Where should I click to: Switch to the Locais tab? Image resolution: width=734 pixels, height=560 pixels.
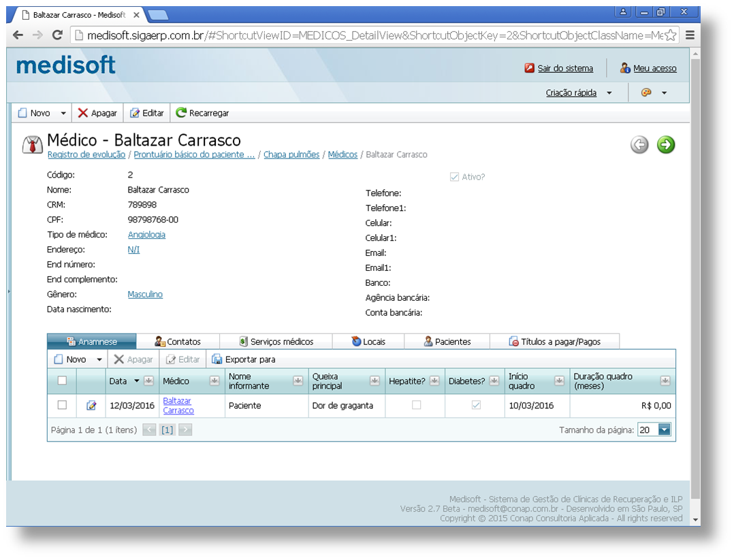point(368,342)
